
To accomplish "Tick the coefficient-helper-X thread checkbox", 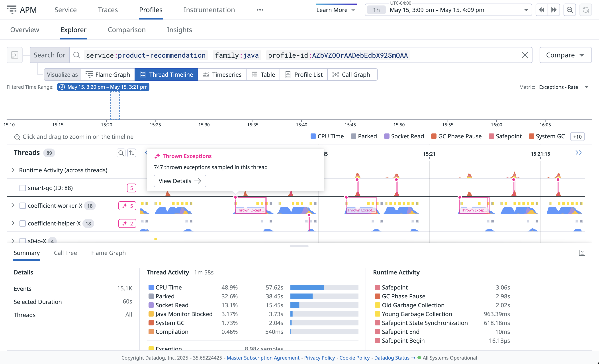I will point(23,223).
